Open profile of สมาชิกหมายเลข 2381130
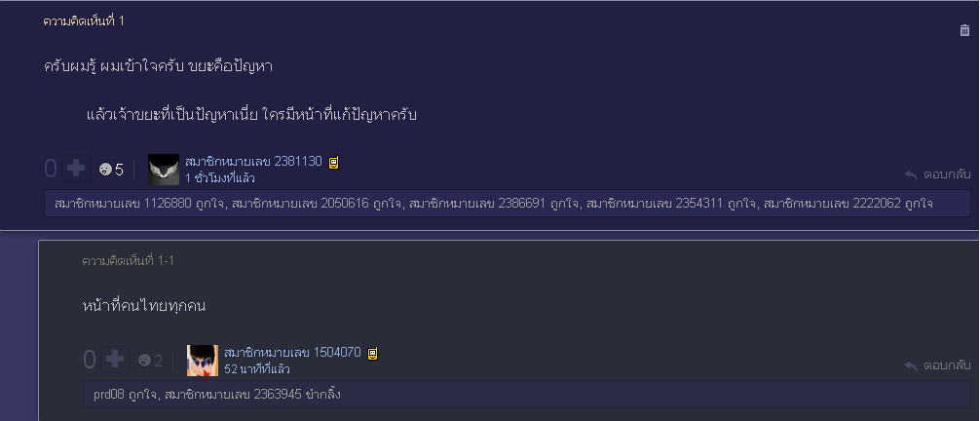The width and height of the screenshot is (980, 421). [x=253, y=162]
